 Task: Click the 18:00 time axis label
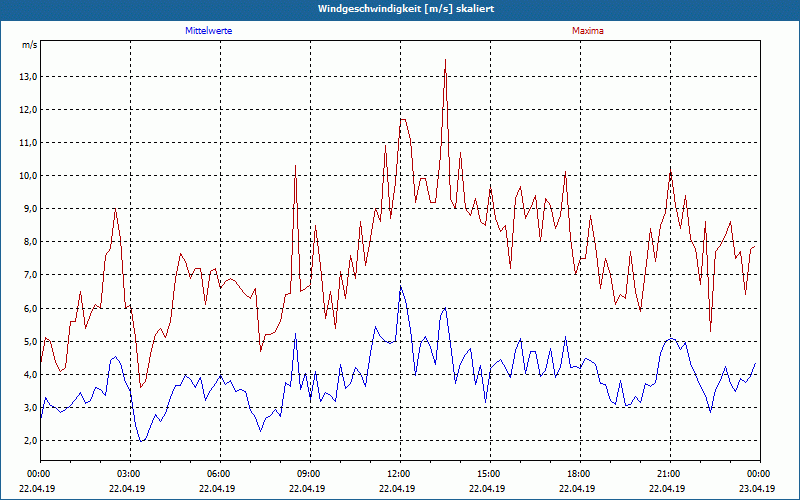[x=581, y=474]
